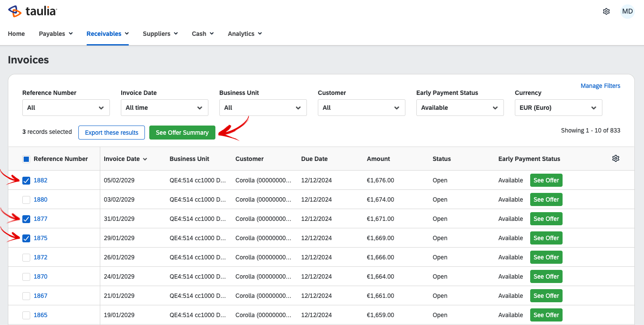The width and height of the screenshot is (644, 325).
Task: Click amount €1,671.00 cell
Action: [380, 219]
